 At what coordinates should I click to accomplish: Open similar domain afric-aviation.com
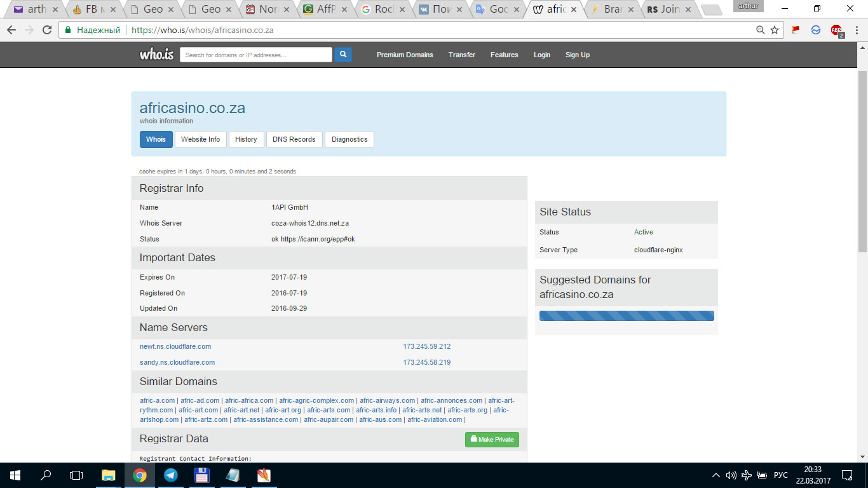pyautogui.click(x=435, y=419)
